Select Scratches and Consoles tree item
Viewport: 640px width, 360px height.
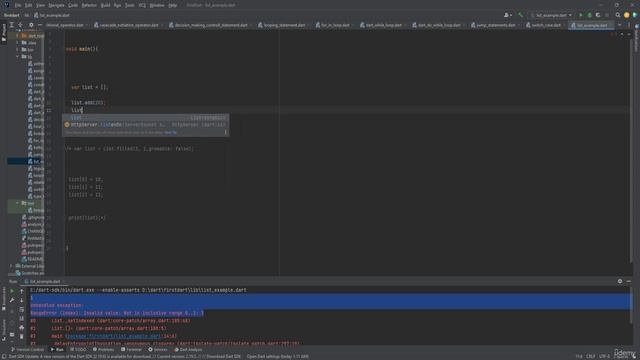tap(29, 273)
